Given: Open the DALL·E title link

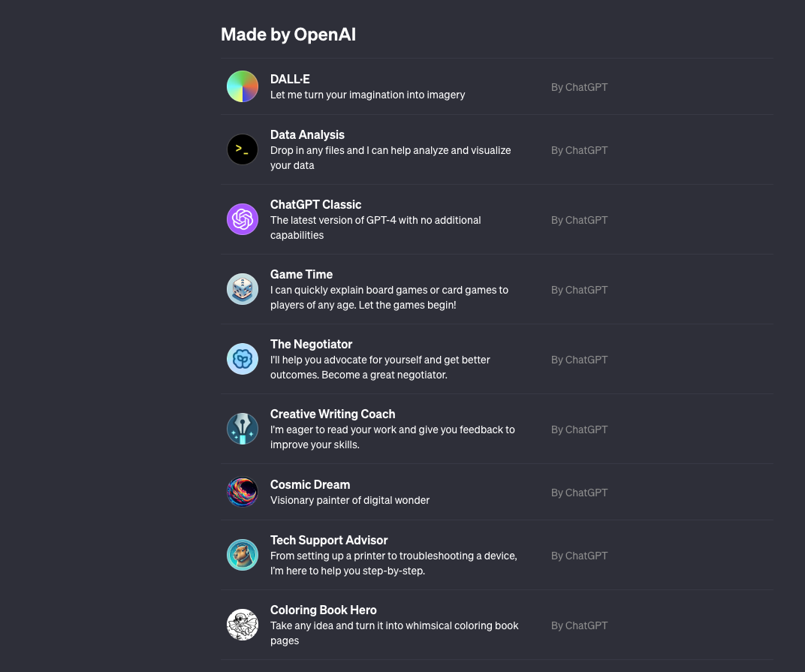Looking at the screenshot, I should point(290,79).
